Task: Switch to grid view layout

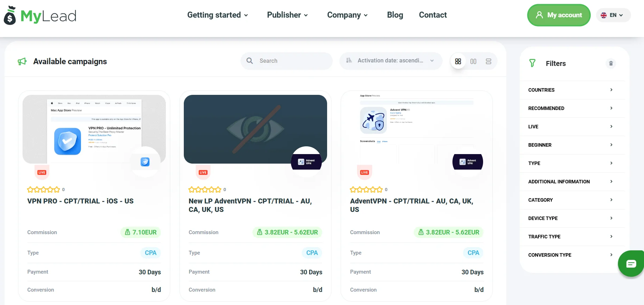Action: tap(458, 61)
